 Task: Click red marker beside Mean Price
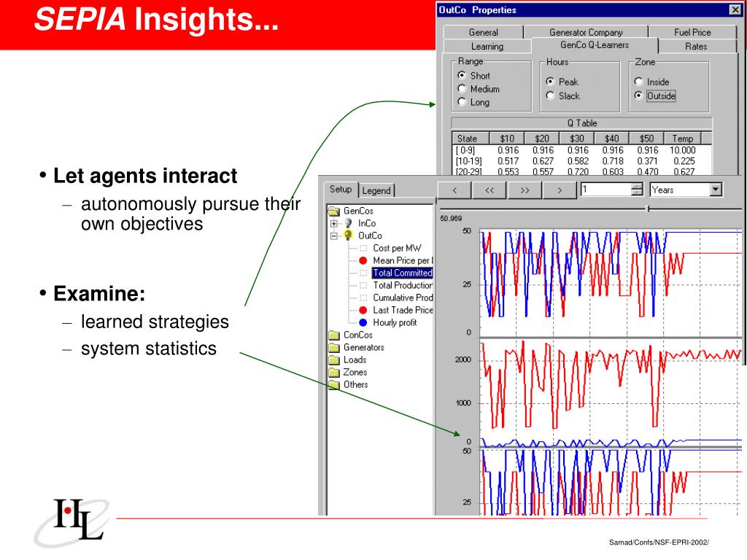pos(363,260)
